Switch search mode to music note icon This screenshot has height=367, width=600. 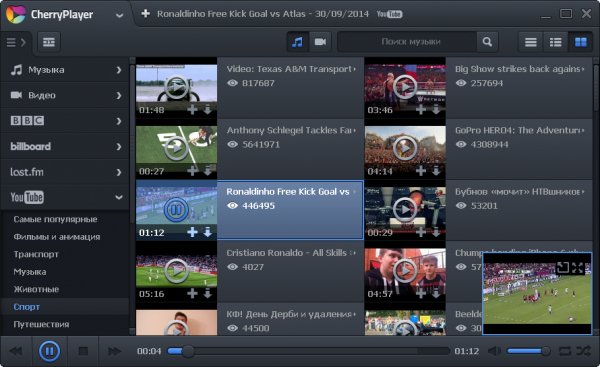pyautogui.click(x=297, y=42)
